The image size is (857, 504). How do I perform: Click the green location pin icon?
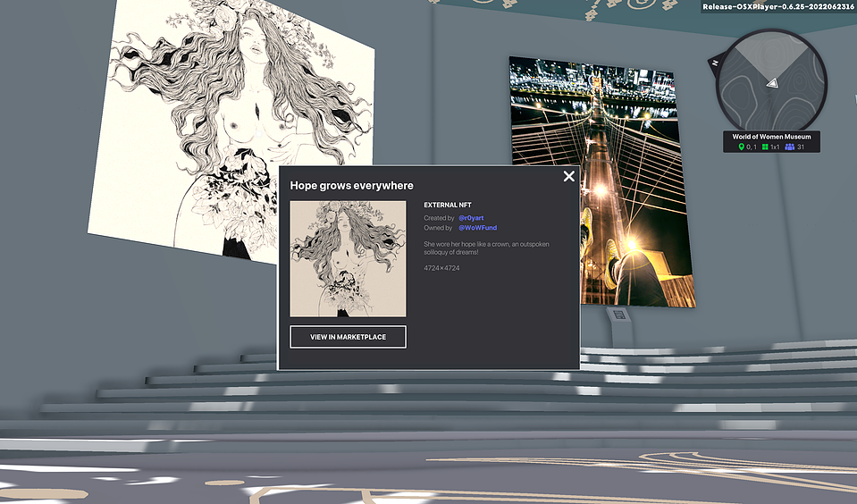(x=741, y=147)
